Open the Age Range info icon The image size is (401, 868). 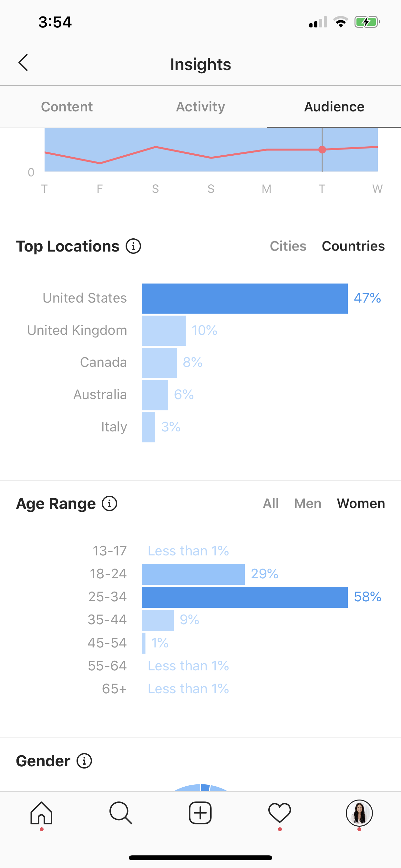coord(109,504)
